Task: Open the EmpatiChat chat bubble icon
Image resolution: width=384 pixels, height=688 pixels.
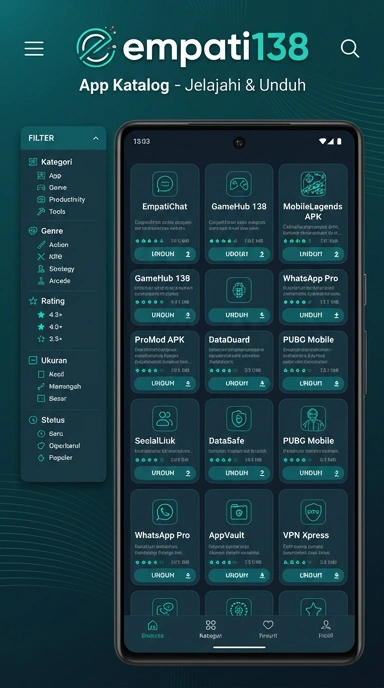Action: point(165,184)
